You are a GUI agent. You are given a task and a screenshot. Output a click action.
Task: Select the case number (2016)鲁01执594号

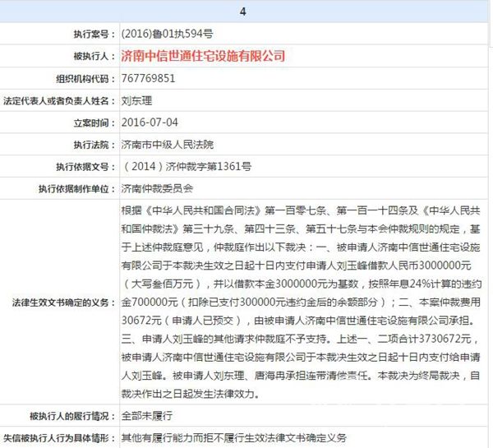(x=167, y=34)
